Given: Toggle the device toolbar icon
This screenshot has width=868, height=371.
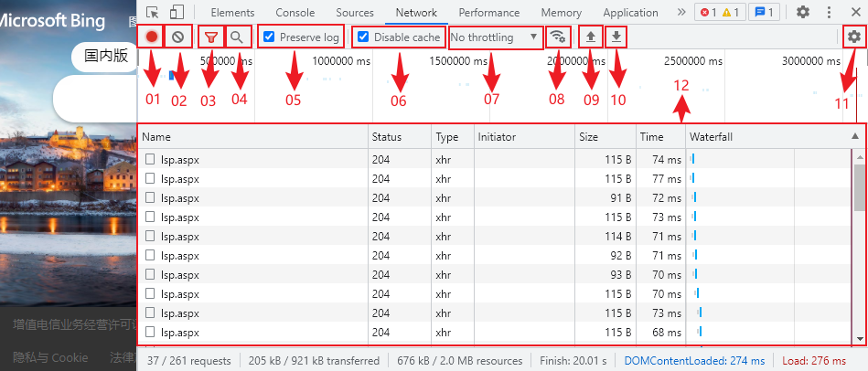Looking at the screenshot, I should pos(177,13).
